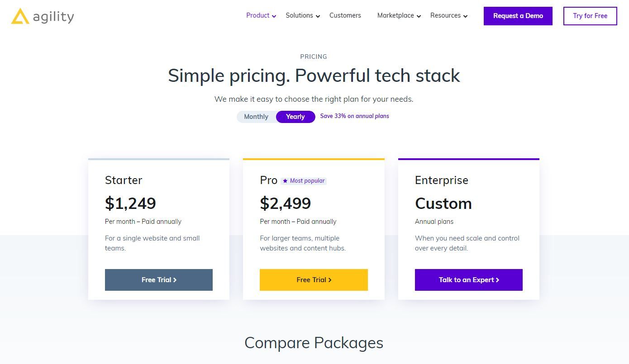629x364 pixels.
Task: Click the Try for Free button
Action: coord(590,16)
